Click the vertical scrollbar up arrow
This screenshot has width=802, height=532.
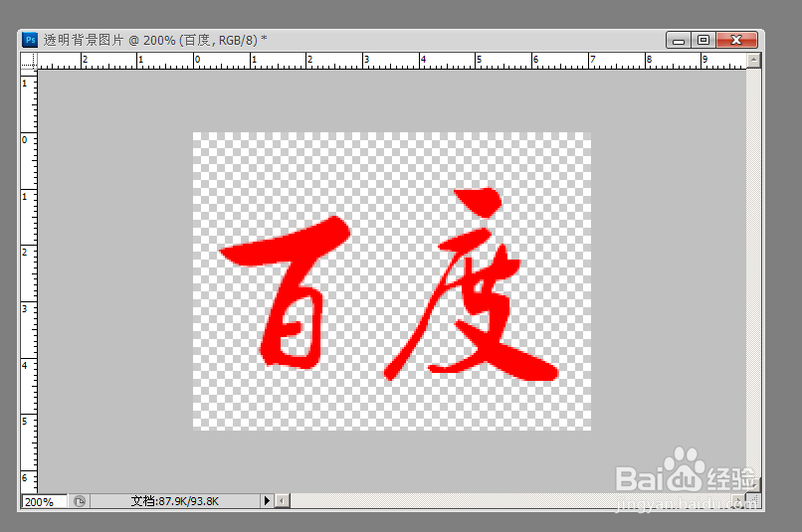point(753,61)
